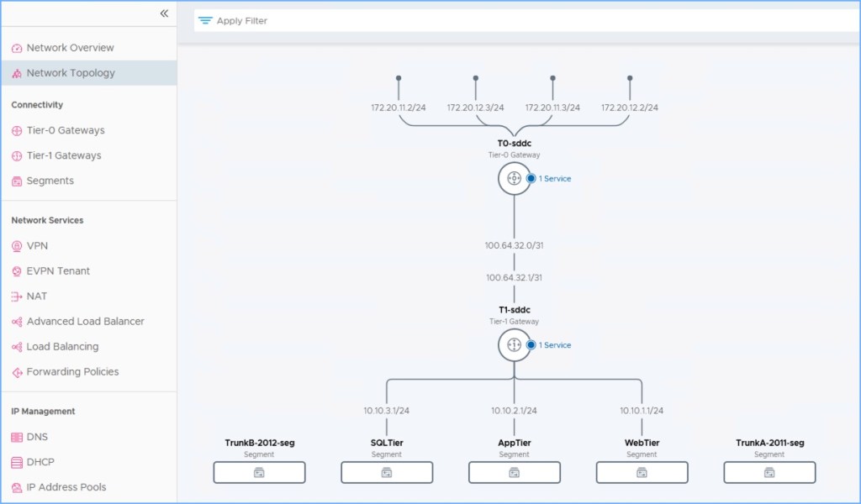This screenshot has width=861, height=504.
Task: Click the Segments sidebar icon
Action: [x=17, y=181]
